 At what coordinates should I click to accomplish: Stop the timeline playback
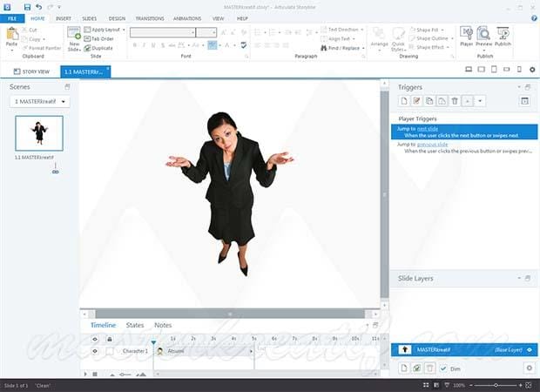pyautogui.click(x=95, y=374)
